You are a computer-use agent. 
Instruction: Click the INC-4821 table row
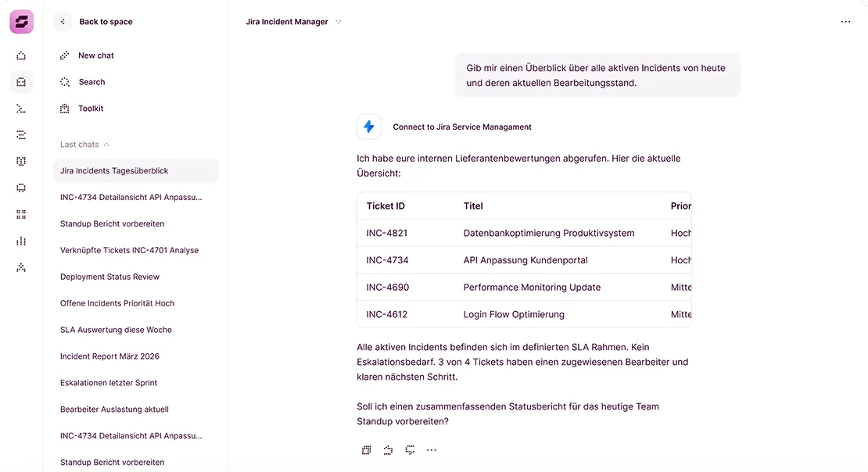(524, 233)
